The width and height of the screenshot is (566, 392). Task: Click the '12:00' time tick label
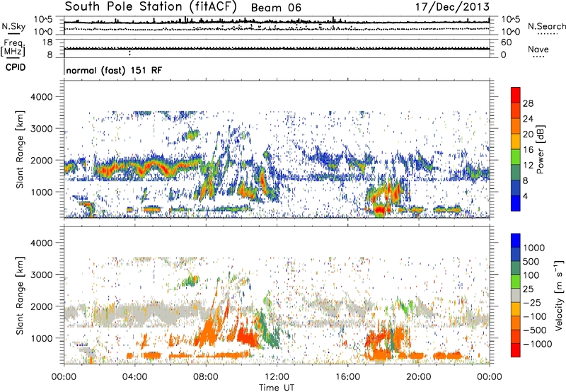coord(277,377)
